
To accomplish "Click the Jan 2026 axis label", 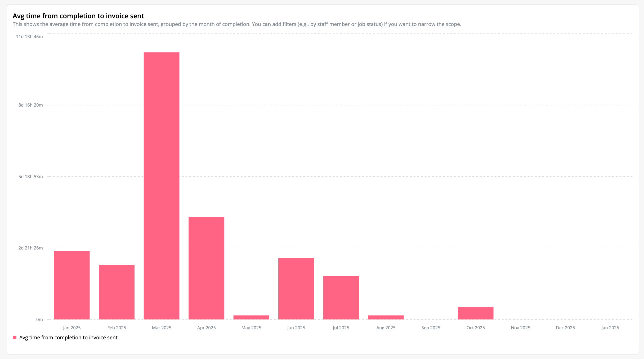I will click(x=610, y=328).
